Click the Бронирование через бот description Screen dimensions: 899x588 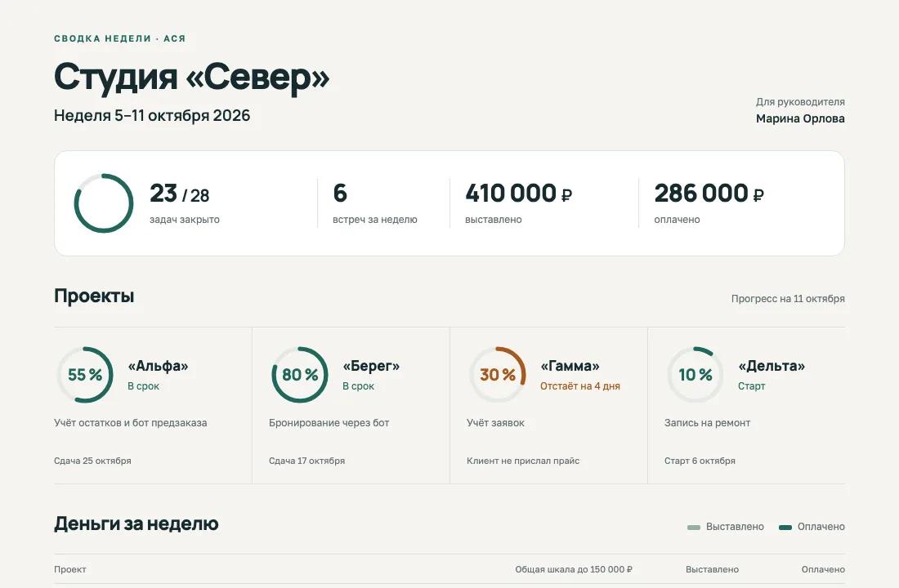(x=329, y=423)
